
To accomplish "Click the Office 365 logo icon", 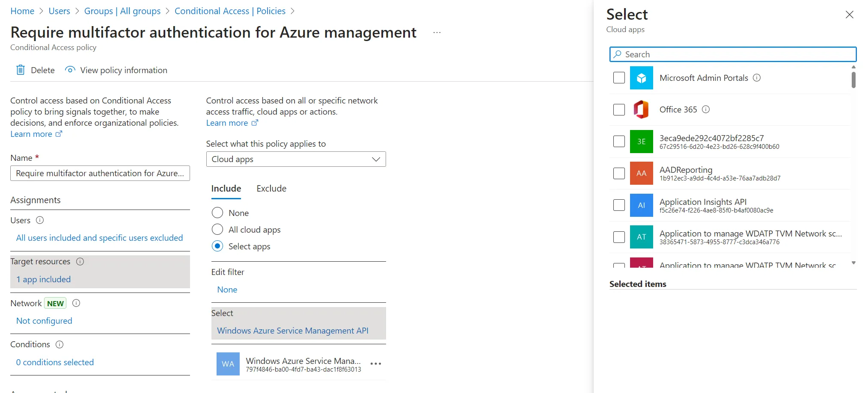I will click(641, 109).
